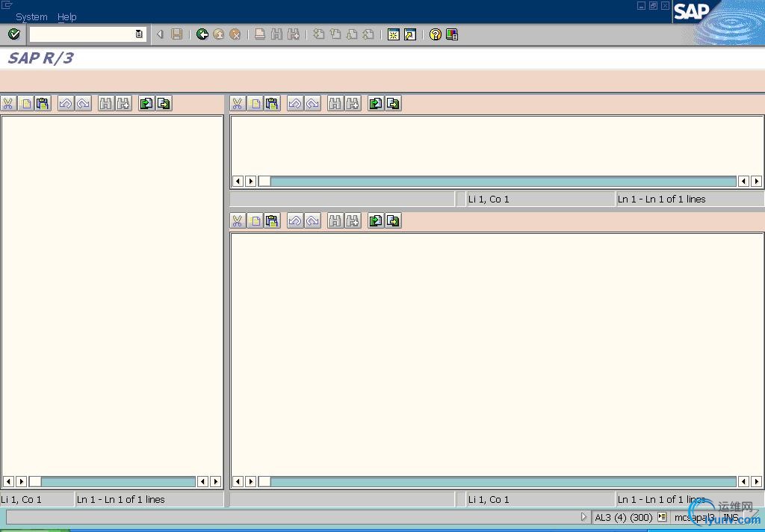Click the yellow Exit icon in the toolbar

pos(219,34)
